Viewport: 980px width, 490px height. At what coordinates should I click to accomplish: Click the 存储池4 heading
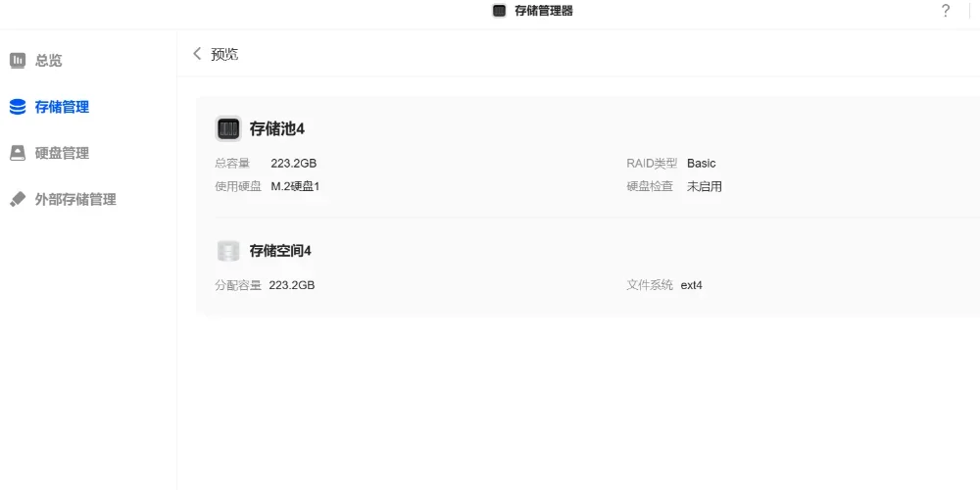point(277,129)
